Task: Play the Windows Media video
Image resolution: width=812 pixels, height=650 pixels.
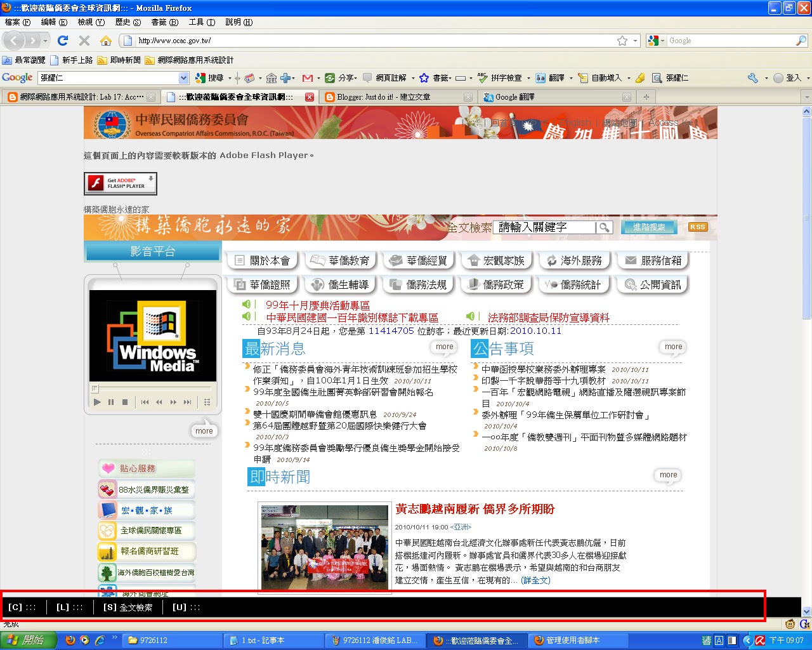Action: [x=97, y=402]
